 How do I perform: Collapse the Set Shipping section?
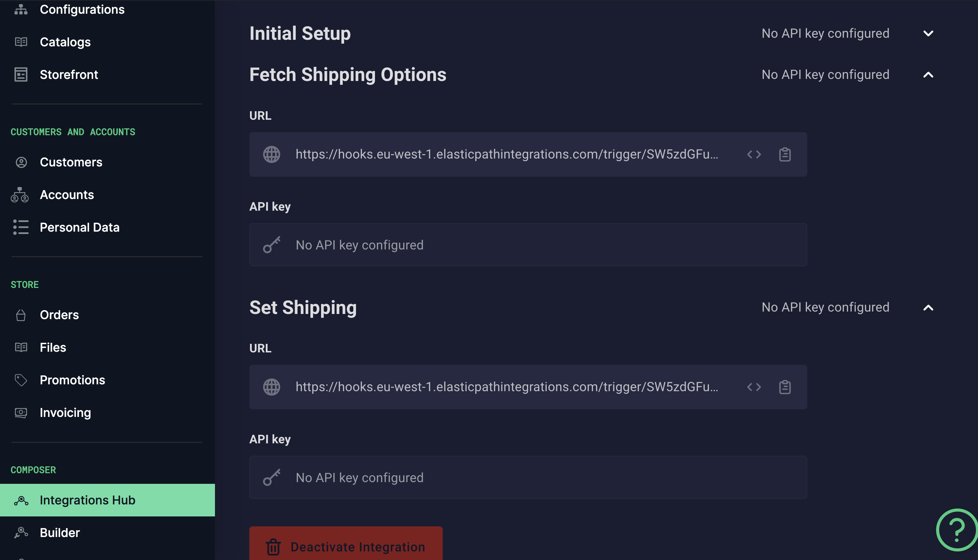[928, 307]
